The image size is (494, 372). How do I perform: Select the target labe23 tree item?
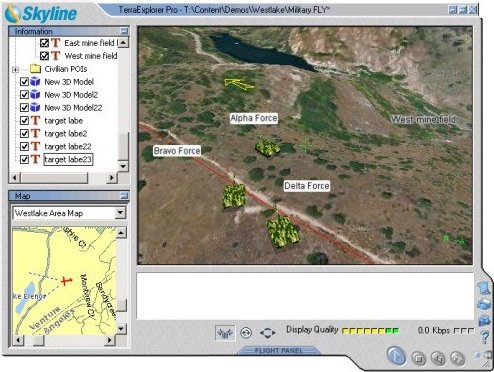68,159
